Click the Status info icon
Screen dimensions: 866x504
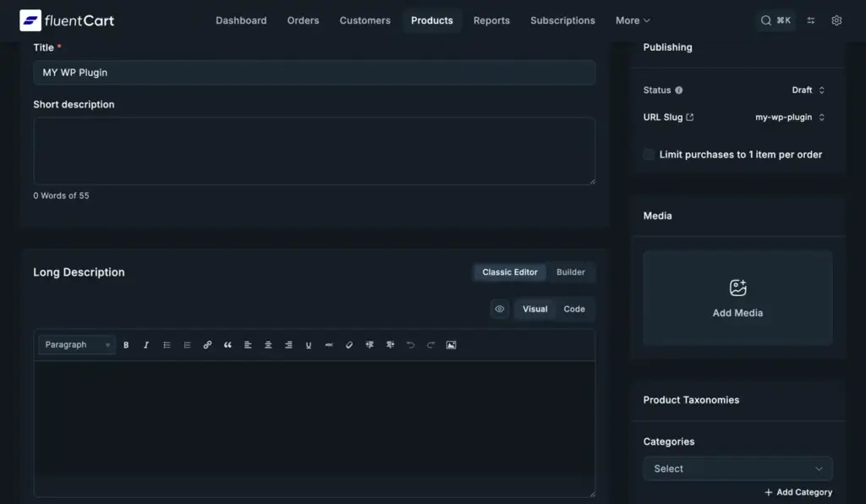(x=679, y=90)
